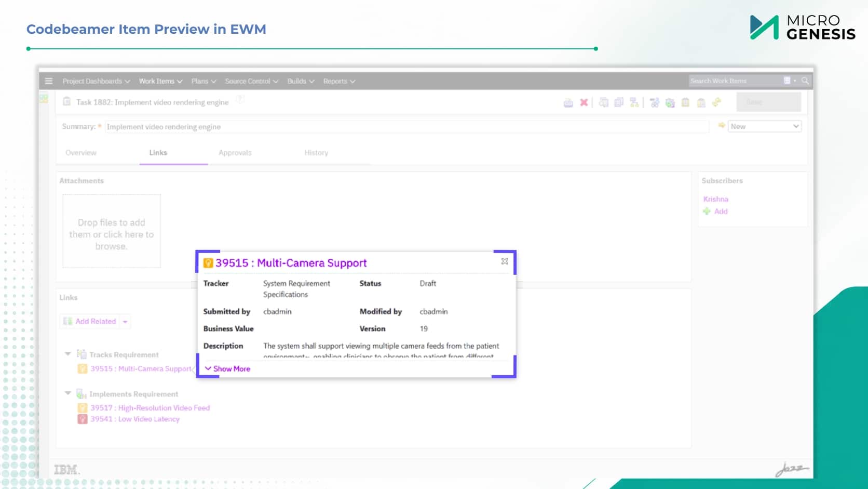The width and height of the screenshot is (868, 489).
Task: Click the Add link under Subscribers
Action: point(721,212)
